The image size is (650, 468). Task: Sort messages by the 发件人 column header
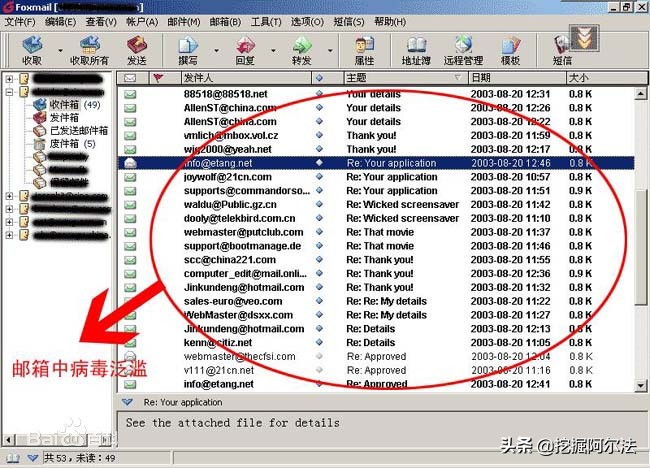(246, 78)
